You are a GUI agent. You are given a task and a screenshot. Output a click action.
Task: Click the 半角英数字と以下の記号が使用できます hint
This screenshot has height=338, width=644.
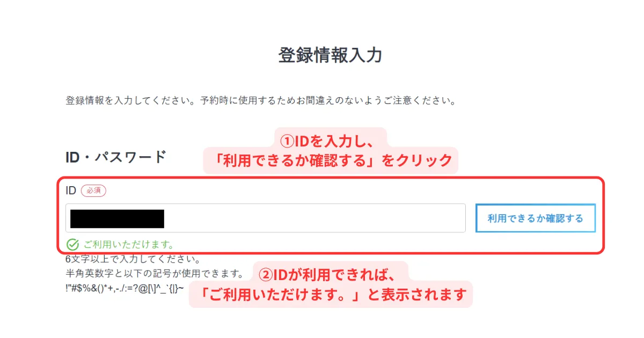click(x=155, y=274)
